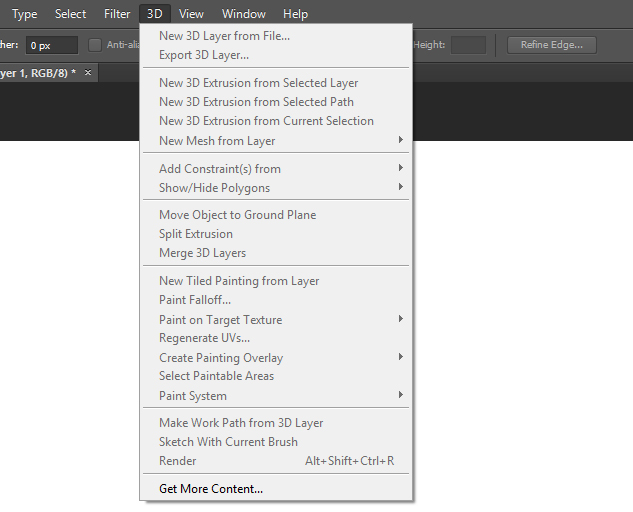The width and height of the screenshot is (633, 512).
Task: Click the Height input field
Action: (x=468, y=45)
